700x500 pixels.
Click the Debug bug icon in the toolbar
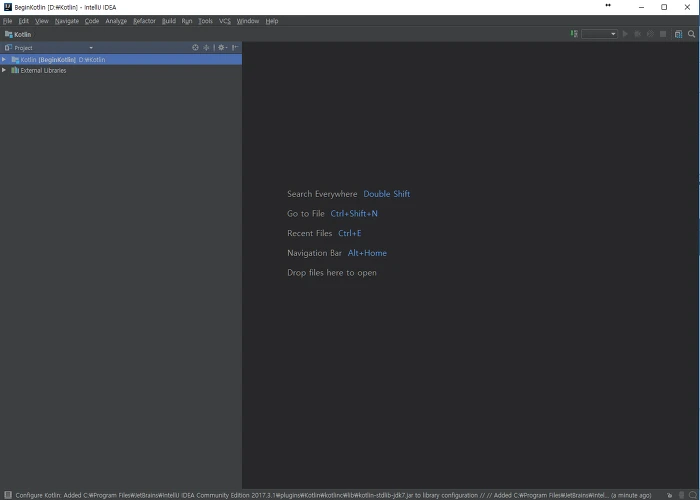[x=638, y=34]
